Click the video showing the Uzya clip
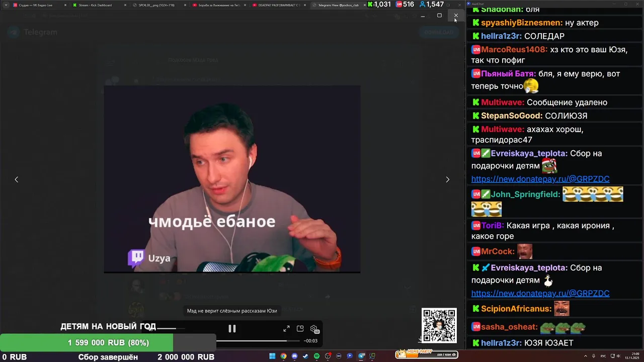This screenshot has width=644, height=362. 232,179
